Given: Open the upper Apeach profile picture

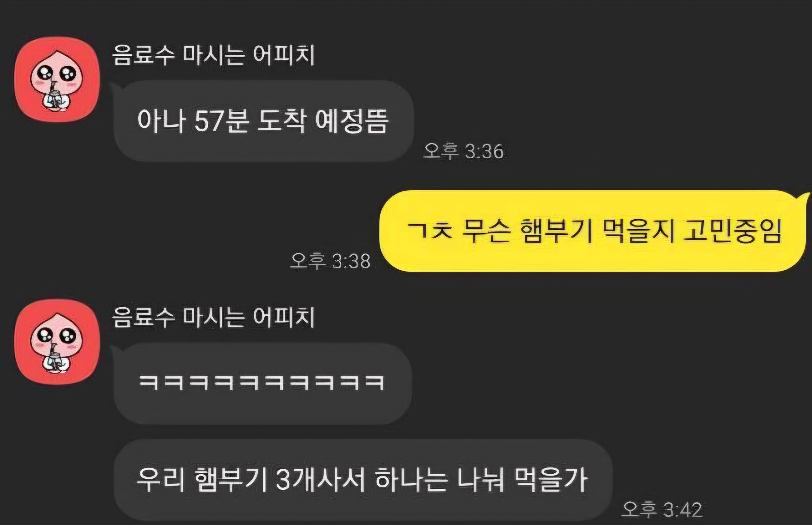Looking at the screenshot, I should [x=57, y=79].
